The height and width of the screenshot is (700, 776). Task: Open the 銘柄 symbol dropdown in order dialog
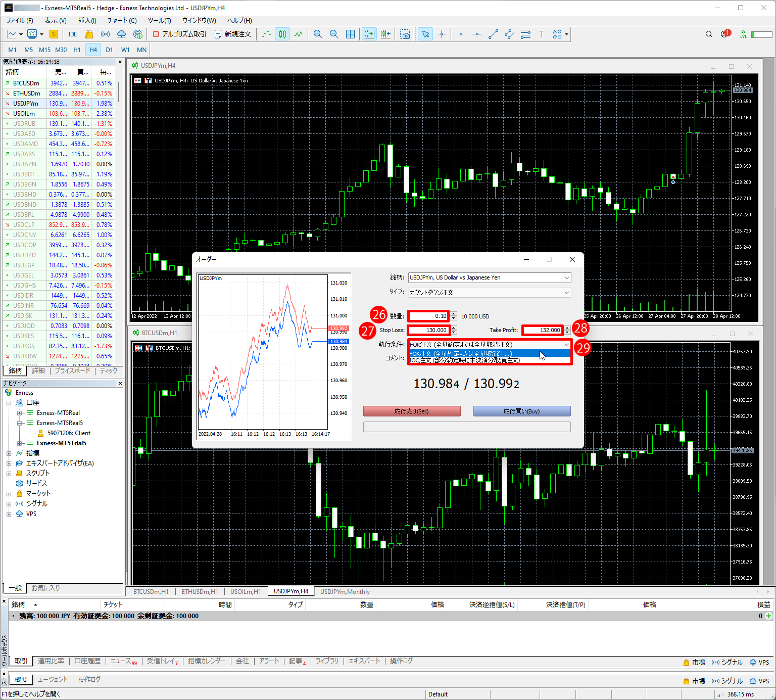(489, 277)
